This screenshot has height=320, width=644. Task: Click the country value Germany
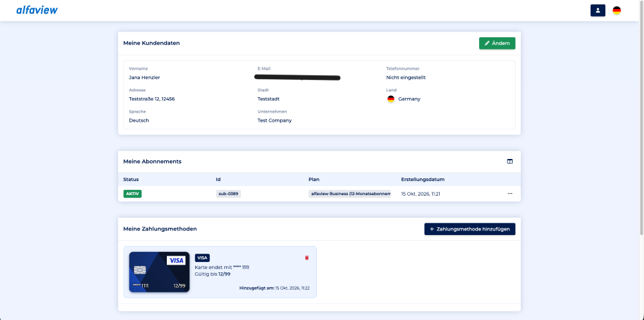[409, 99]
